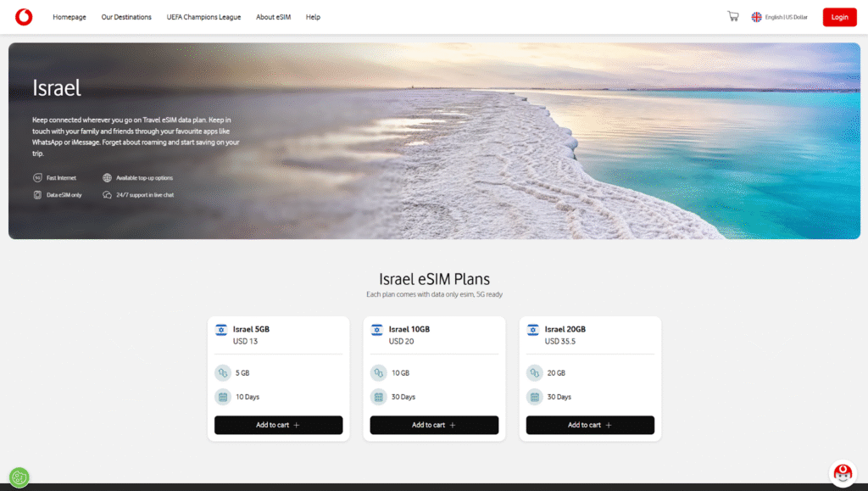Click the Israel flag on the 5GB plan card
Screen dimensions: 868x491
[x=221, y=329]
